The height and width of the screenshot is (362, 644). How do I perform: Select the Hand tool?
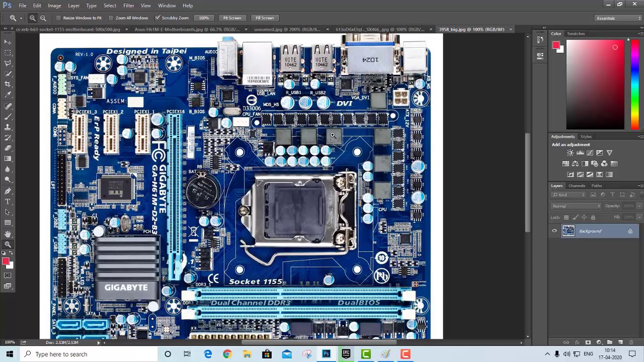point(8,234)
